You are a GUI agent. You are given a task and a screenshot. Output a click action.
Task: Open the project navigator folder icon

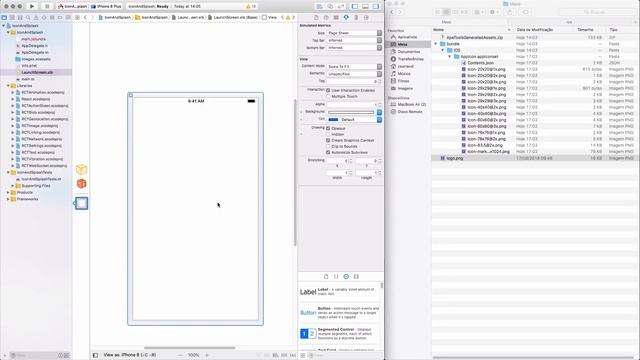tap(4, 18)
